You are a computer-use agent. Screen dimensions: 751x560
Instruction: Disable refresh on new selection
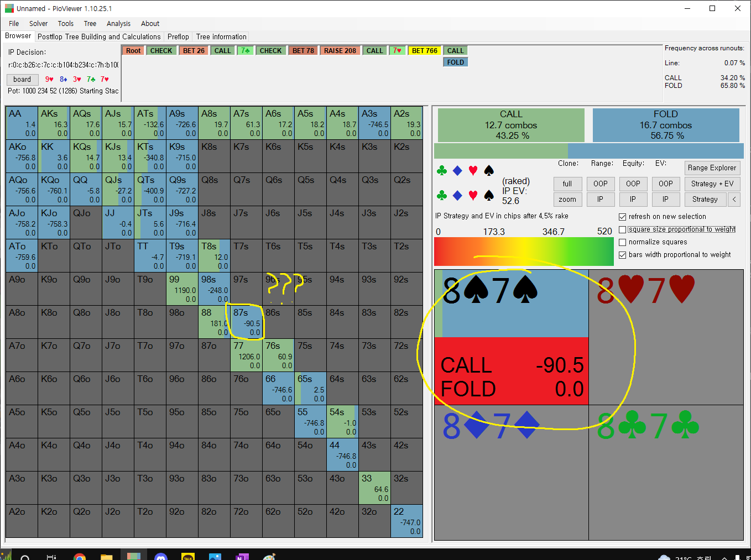click(x=623, y=217)
